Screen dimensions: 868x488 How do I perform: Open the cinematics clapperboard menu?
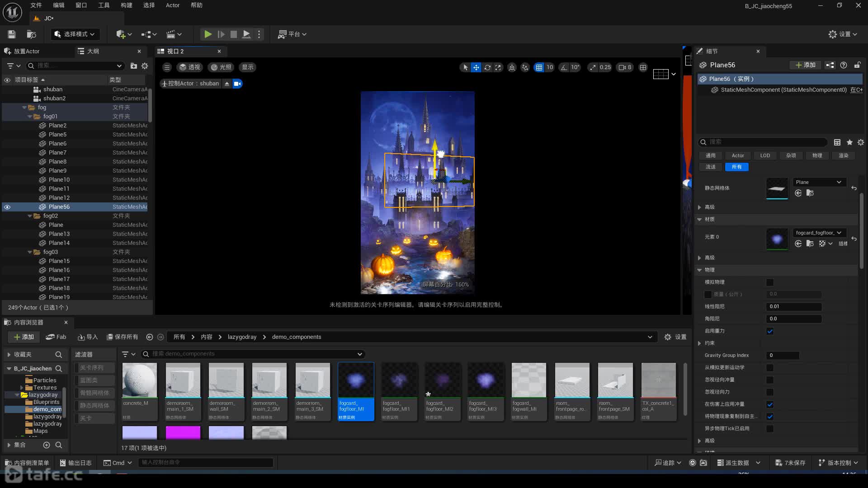pos(174,34)
